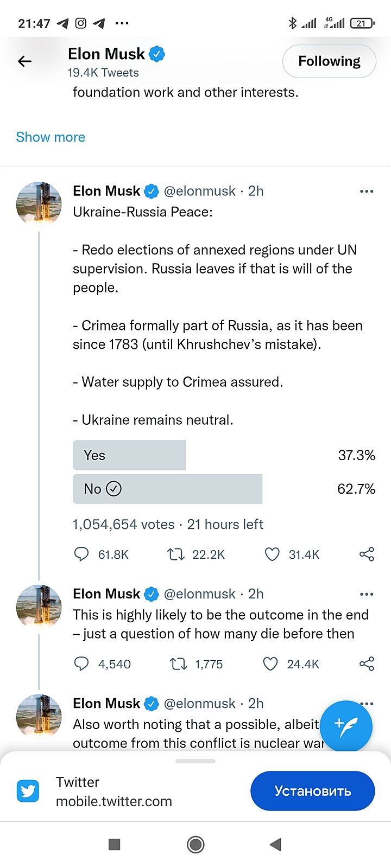Open more options on second tweet
391x868 pixels.
[x=367, y=595]
